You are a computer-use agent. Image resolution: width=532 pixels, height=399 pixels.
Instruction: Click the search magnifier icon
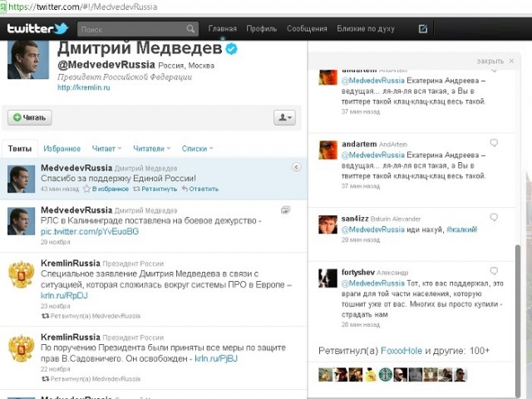[190, 29]
